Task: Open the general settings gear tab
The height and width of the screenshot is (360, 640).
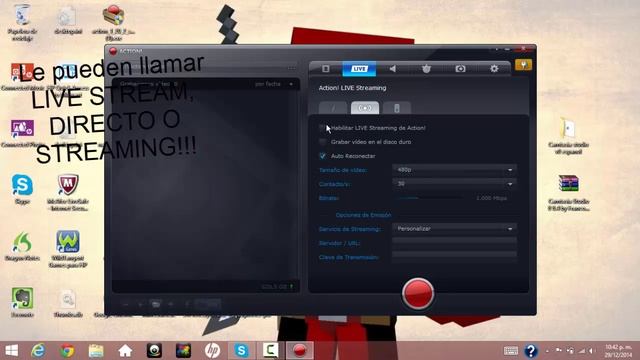Action: pyautogui.click(x=494, y=69)
